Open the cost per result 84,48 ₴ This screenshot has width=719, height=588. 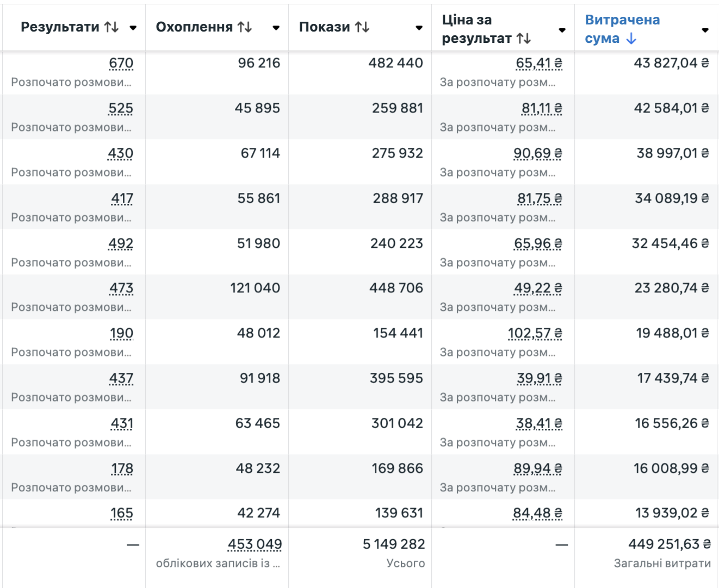click(538, 514)
